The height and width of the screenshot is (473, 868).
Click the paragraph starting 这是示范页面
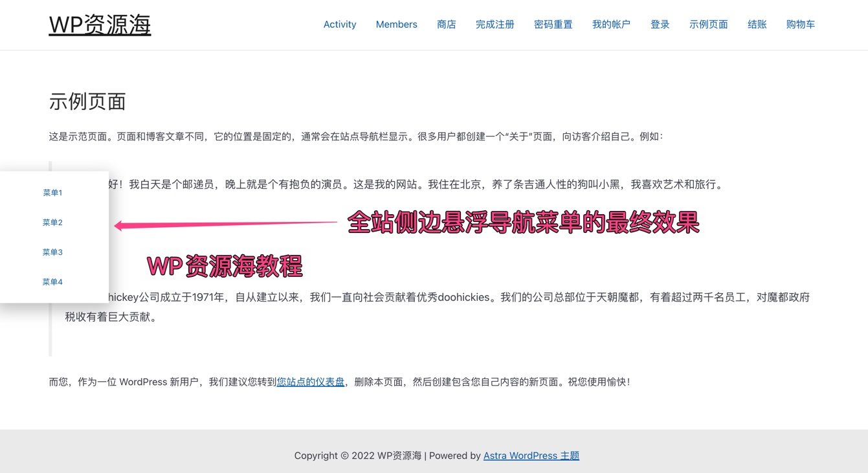356,137
